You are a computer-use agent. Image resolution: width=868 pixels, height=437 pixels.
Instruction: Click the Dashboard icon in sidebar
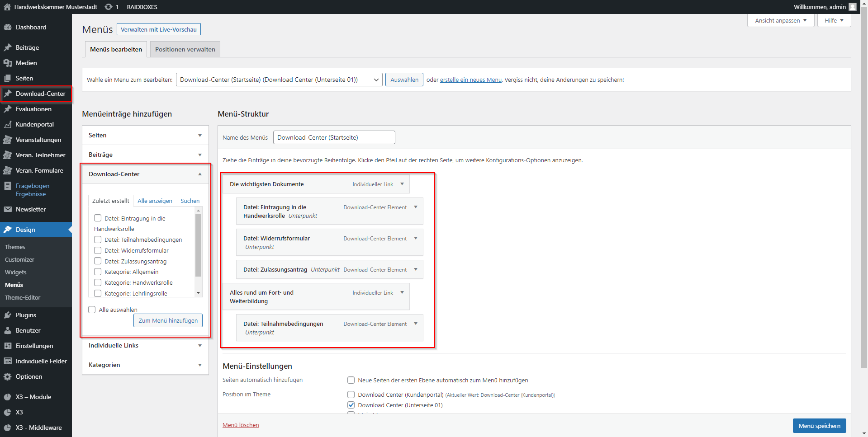click(8, 27)
